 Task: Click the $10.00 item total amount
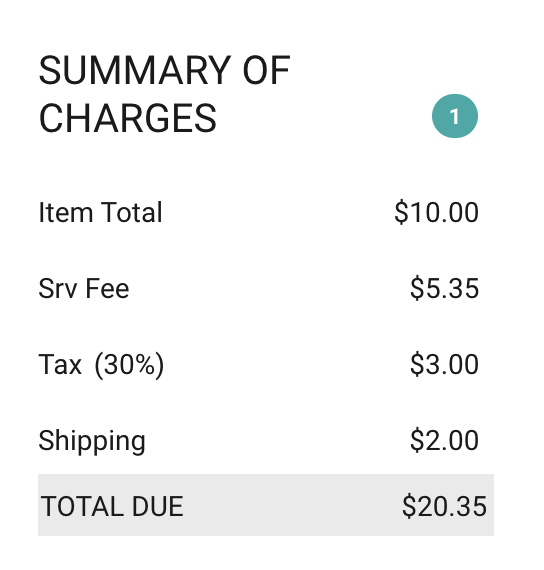(436, 212)
